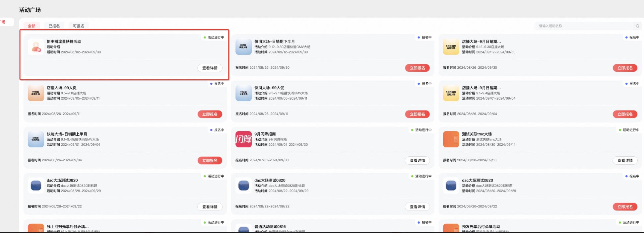Screen dimensions: 644x233
Task: Click the 快消大场-日销期上半月 card icon
Action: (36, 139)
